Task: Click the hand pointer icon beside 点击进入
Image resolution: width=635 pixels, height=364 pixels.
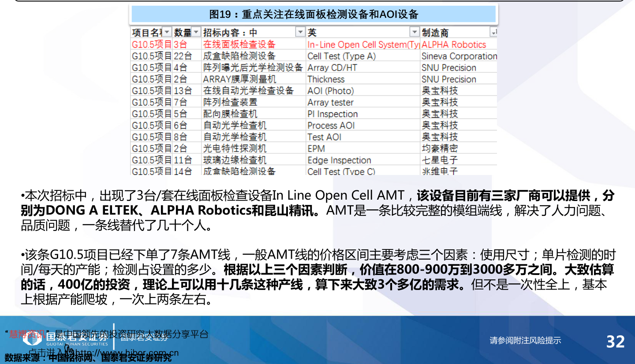Action: (69, 351)
